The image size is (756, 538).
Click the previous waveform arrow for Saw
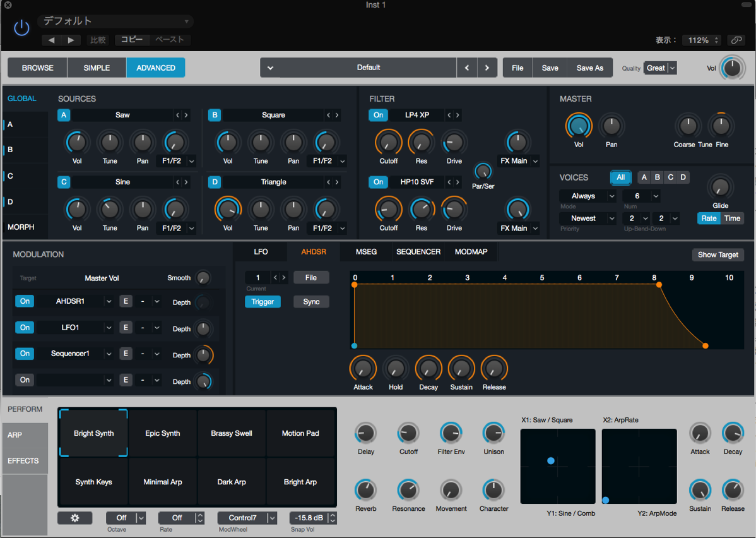(177, 115)
